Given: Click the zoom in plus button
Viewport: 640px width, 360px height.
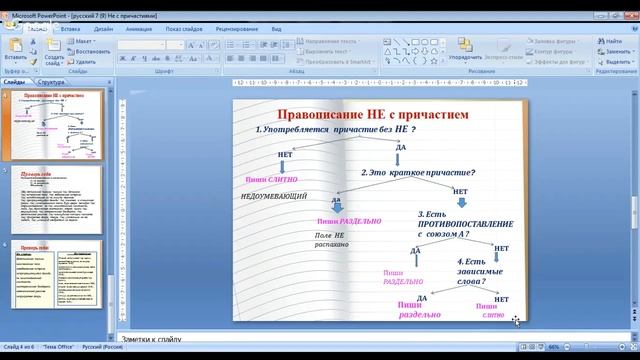Looking at the screenshot, I should [622, 347].
